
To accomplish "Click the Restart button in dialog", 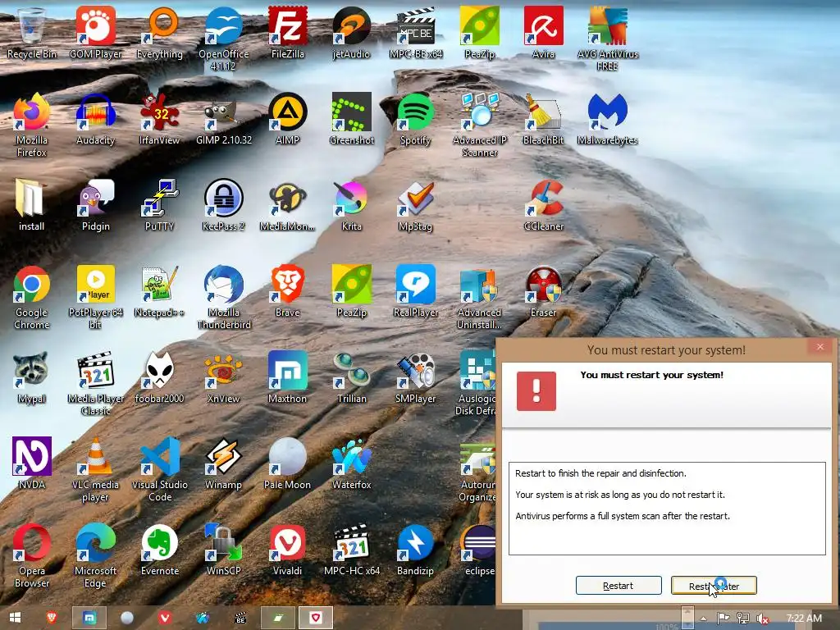I will click(619, 586).
